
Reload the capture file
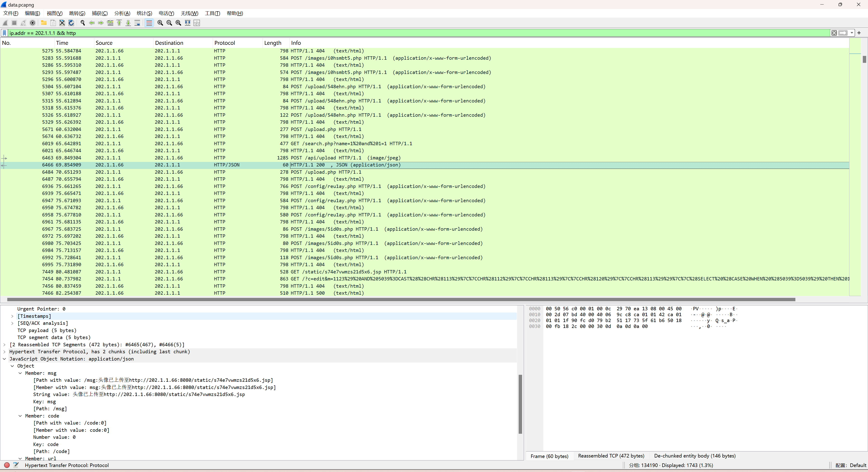click(71, 23)
